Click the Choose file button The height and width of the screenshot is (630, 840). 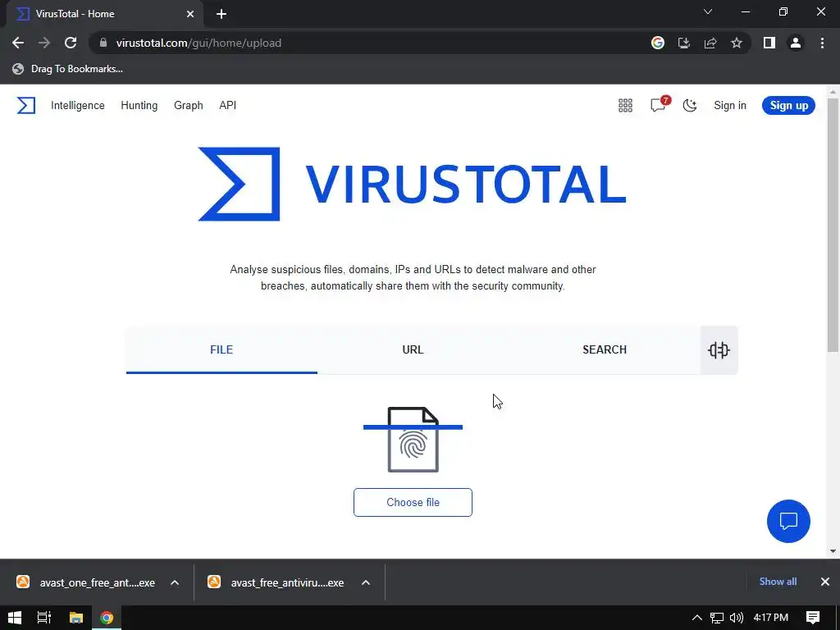(x=413, y=503)
